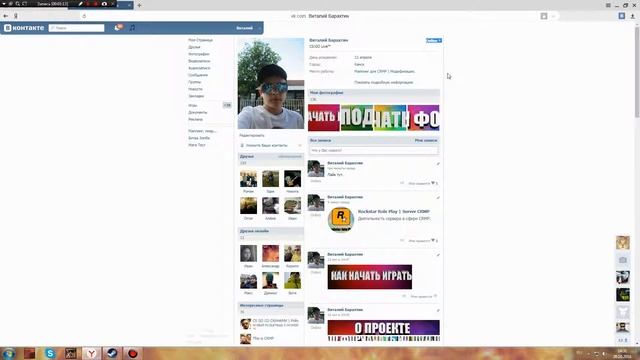
Task: Open first red 'НАЧАТЬ' photo thumbnail
Action: pos(324,118)
